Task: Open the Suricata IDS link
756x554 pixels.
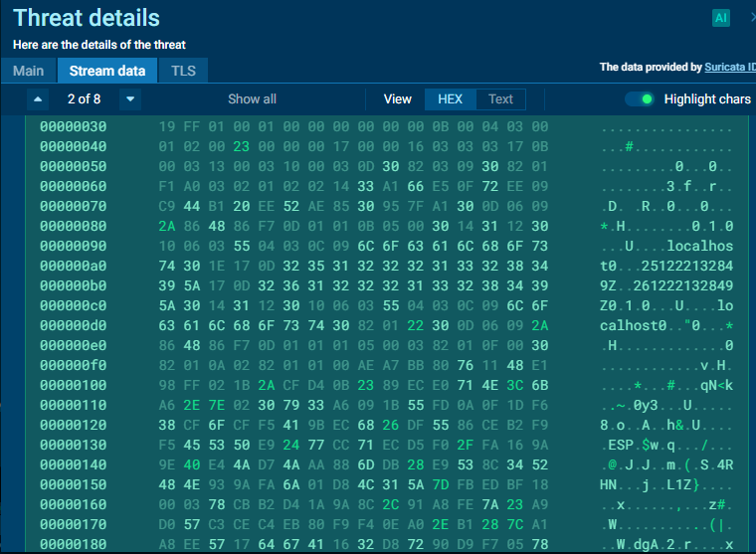Action: point(730,67)
